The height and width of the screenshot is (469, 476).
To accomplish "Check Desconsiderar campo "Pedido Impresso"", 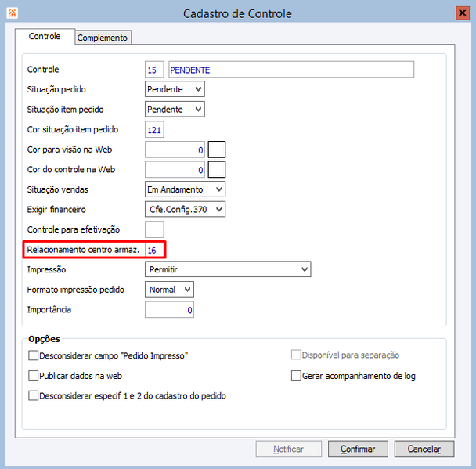I will tap(33, 355).
